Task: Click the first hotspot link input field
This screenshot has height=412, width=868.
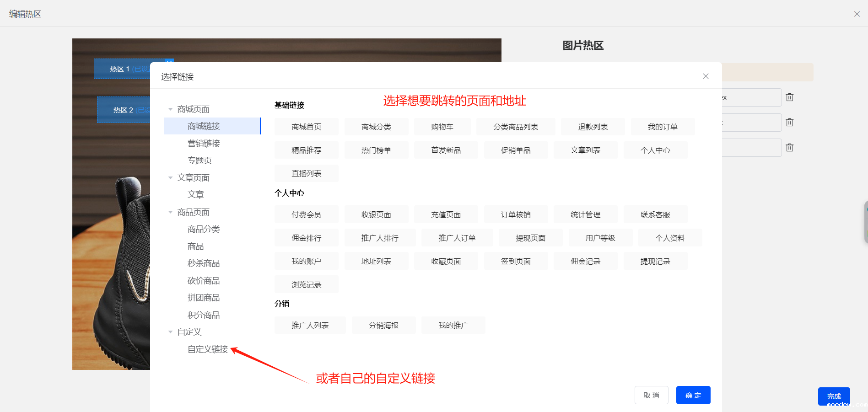Action: tap(751, 97)
